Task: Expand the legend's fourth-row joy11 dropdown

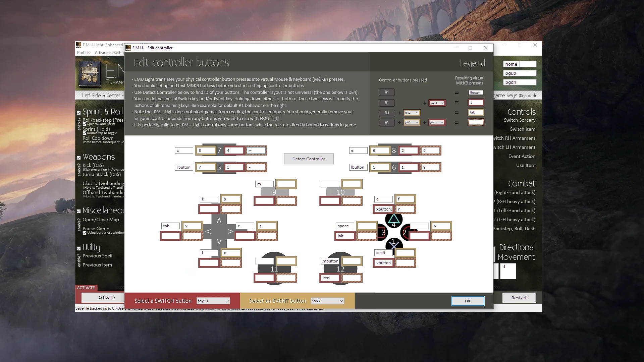Action: point(437,123)
